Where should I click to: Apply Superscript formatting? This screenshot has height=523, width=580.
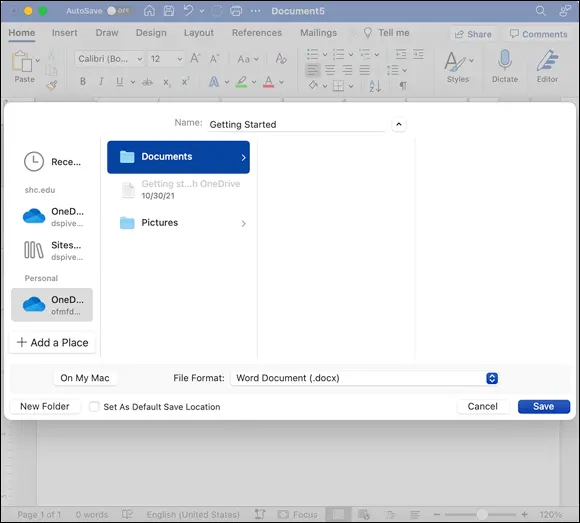[185, 81]
